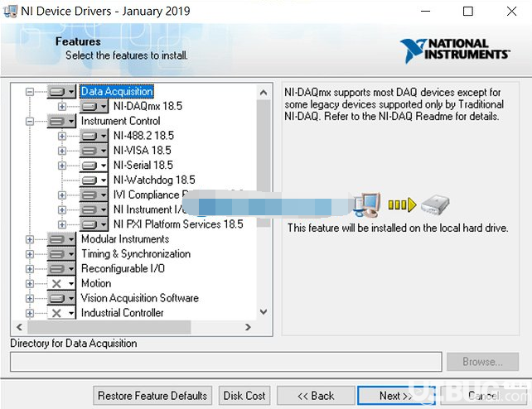This screenshot has width=532, height=409.
Task: Open install-state dropdown for NI Instrument I/O
Action: pos(94,209)
